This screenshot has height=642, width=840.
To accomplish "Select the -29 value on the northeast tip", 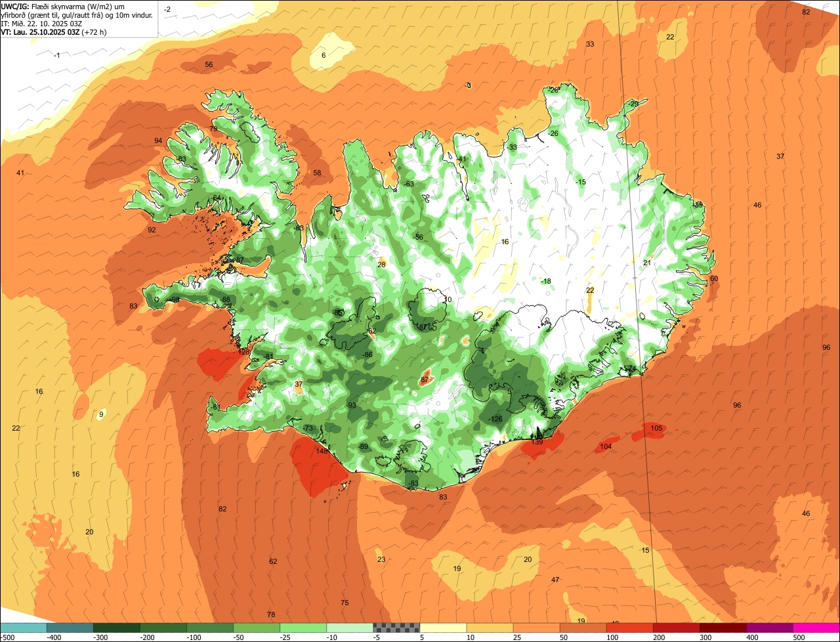I will (x=633, y=104).
